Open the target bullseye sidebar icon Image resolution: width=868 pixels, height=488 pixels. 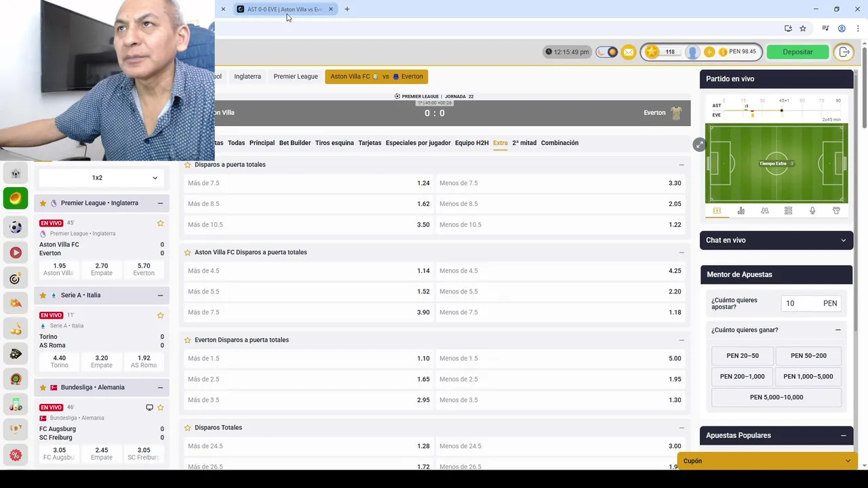click(x=16, y=279)
